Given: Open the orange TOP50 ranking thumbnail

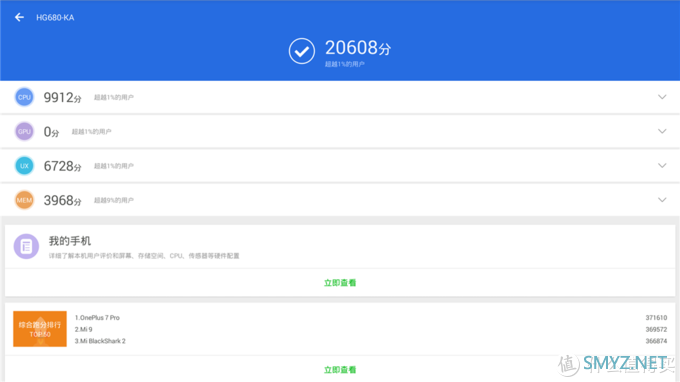Looking at the screenshot, I should [40, 329].
